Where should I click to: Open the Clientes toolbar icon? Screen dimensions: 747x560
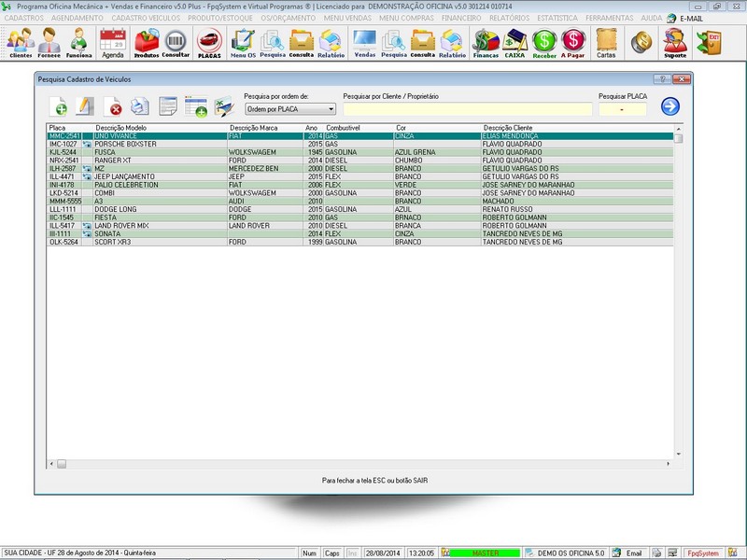tap(21, 43)
